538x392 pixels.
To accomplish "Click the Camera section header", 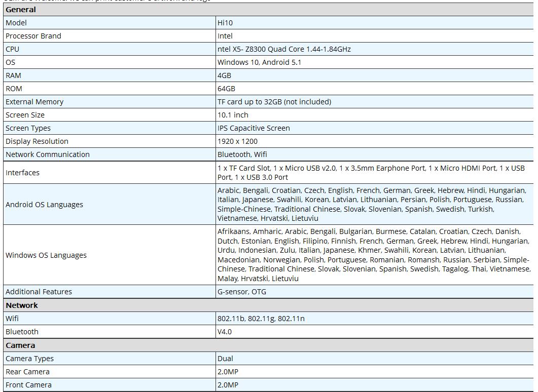I will pyautogui.click(x=20, y=345).
